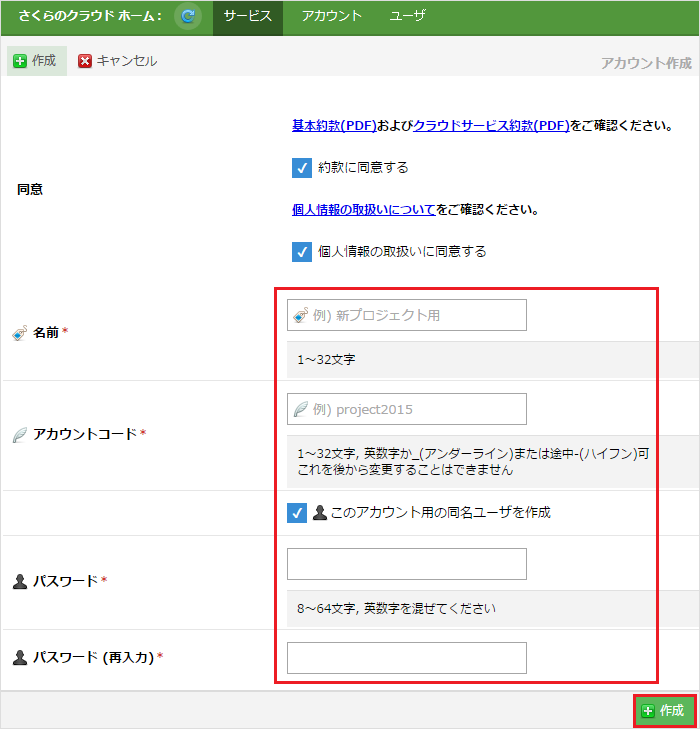Click the green plus 作成 icon in toolbar
Image resolution: width=700 pixels, height=729 pixels.
(20, 61)
